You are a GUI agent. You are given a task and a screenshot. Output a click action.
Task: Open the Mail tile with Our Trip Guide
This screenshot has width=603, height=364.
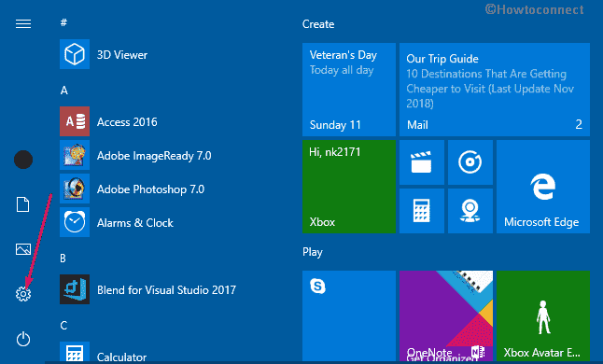pyautogui.click(x=495, y=90)
